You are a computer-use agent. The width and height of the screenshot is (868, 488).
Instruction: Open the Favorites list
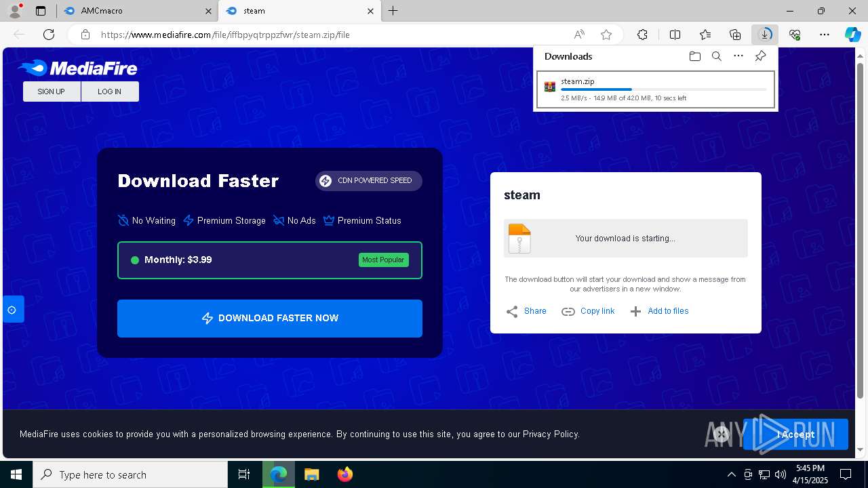pyautogui.click(x=705, y=35)
